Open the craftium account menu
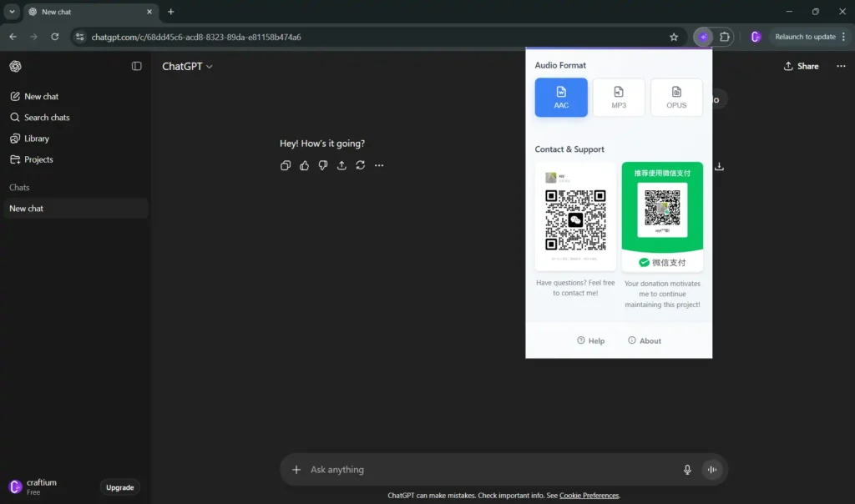This screenshot has width=855, height=504. (33, 486)
